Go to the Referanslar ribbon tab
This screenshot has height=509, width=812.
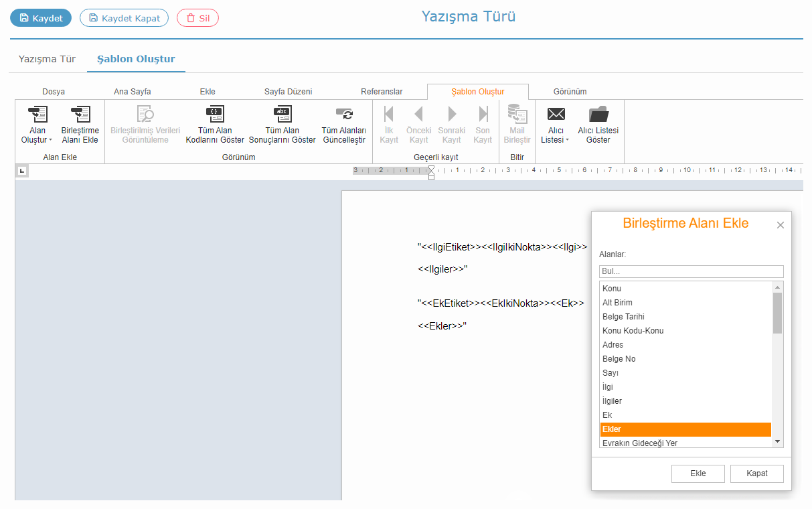tap(382, 92)
